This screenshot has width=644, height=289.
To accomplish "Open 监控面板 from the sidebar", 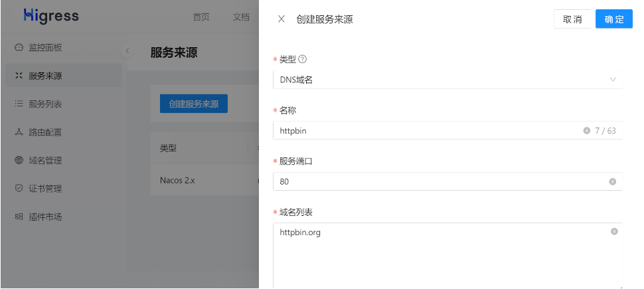I will click(x=45, y=48).
